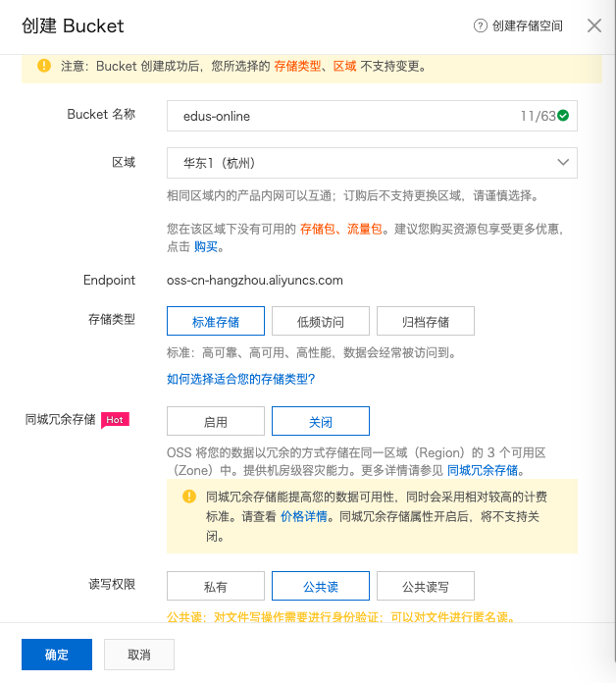Click the green validation checkmark icon
The height and width of the screenshot is (683, 616).
pos(564,116)
